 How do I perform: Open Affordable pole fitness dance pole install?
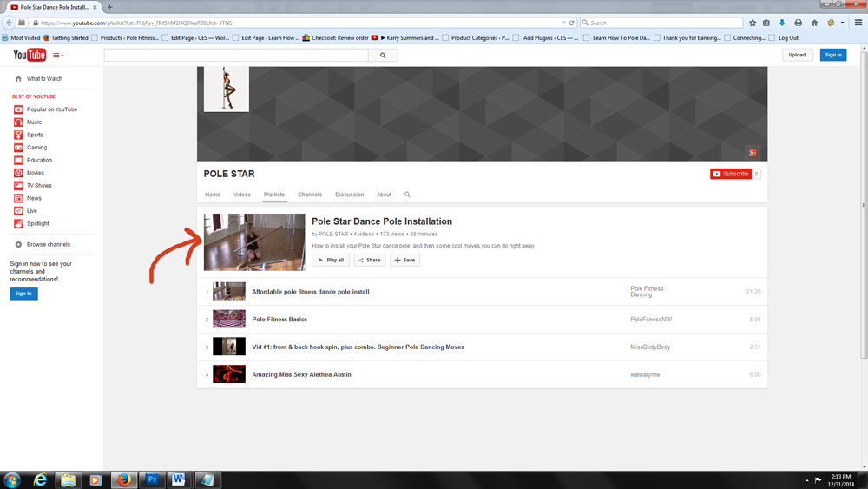311,292
